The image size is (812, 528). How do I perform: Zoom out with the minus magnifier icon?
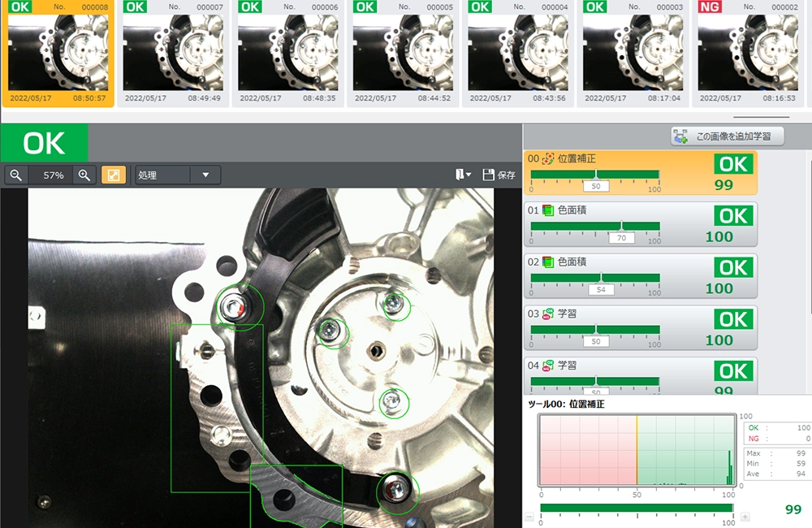pos(16,175)
